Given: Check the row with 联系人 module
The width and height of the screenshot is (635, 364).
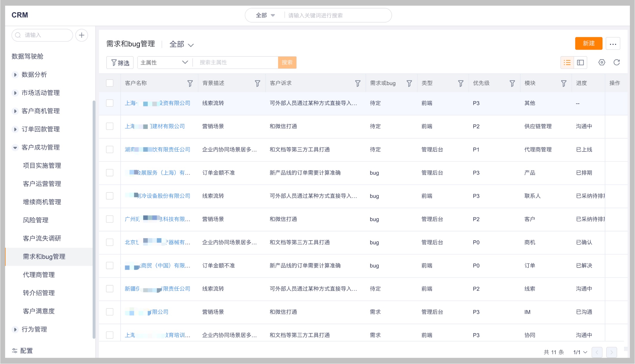Looking at the screenshot, I should (110, 196).
